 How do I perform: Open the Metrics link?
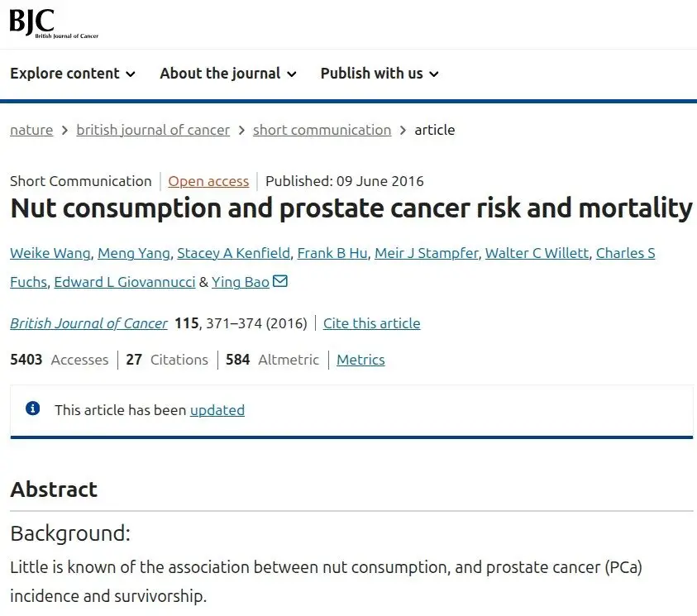360,360
